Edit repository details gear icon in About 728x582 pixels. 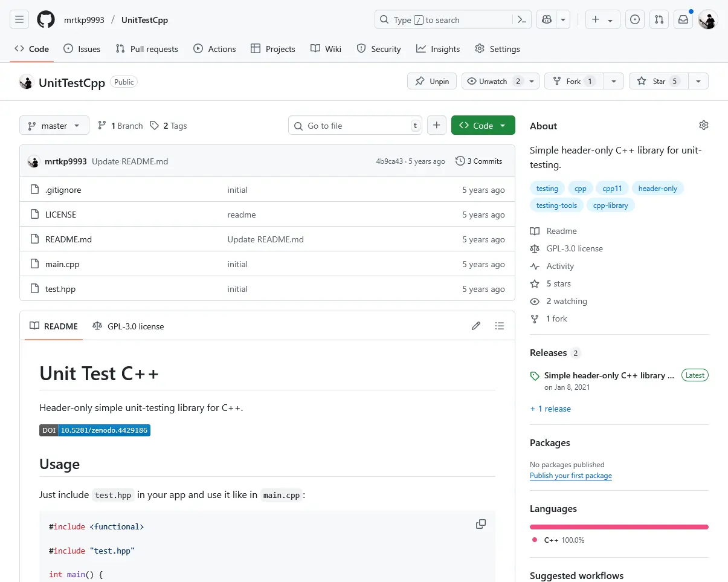[704, 125]
